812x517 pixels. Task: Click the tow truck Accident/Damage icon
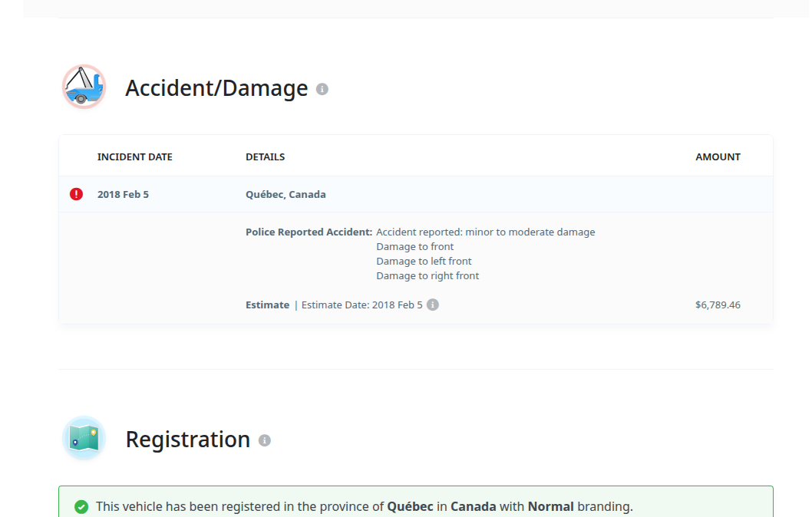point(84,87)
